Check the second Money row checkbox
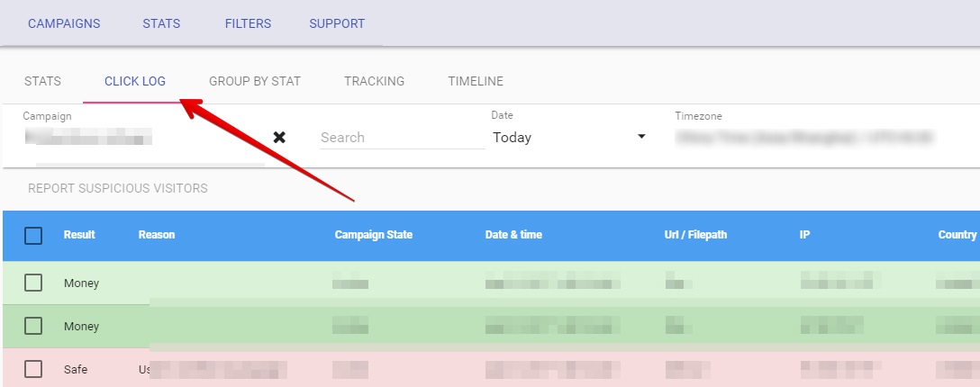This screenshot has width=980, height=387. [x=33, y=327]
